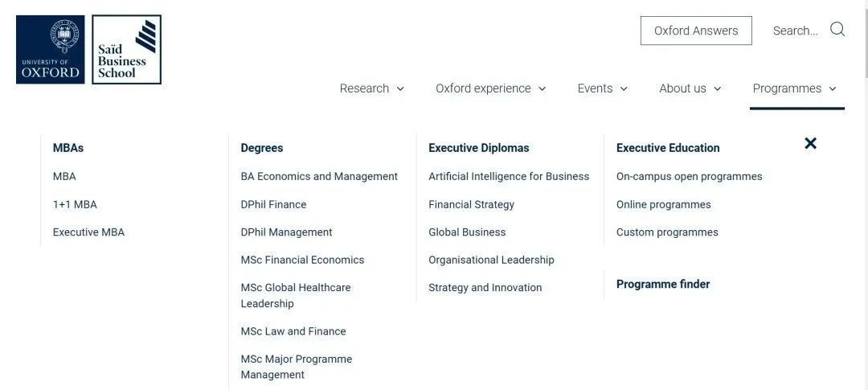Go to MSc Financial Economics
This screenshot has height=390, width=868.
coord(302,260)
